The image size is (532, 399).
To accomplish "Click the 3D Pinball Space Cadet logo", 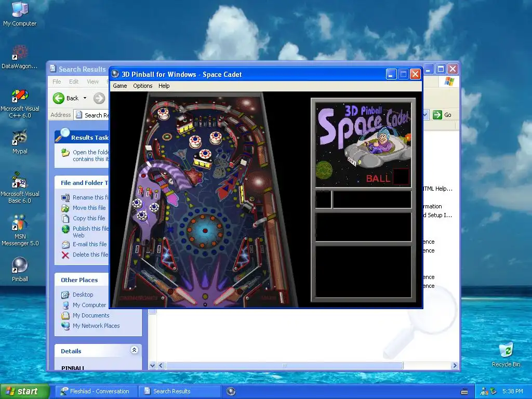I will (363, 144).
